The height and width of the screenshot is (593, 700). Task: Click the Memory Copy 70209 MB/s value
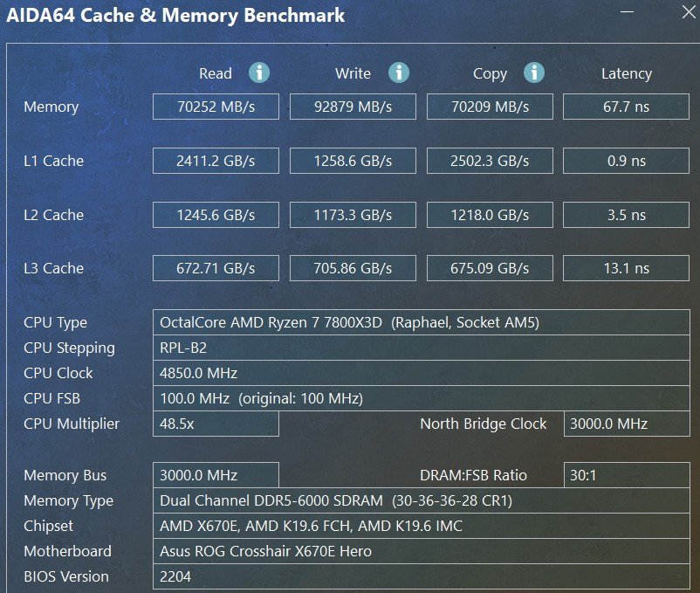tap(491, 107)
